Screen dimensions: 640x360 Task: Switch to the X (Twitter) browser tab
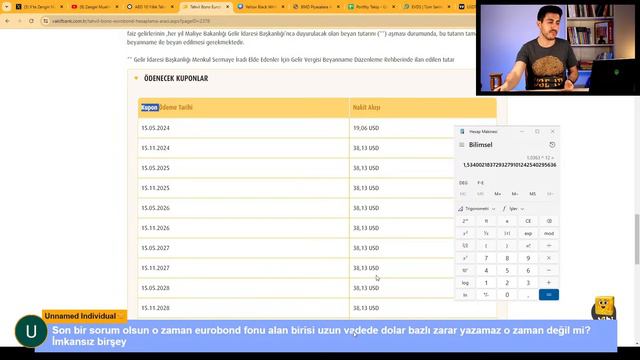[39, 7]
